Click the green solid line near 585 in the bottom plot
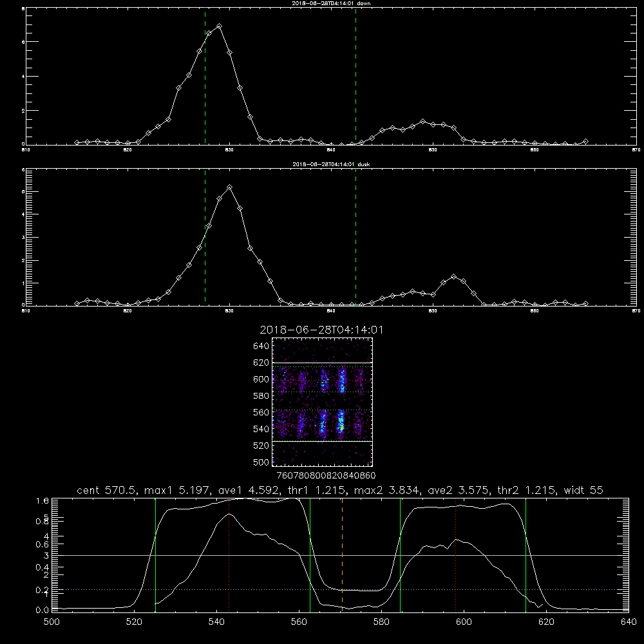This screenshot has width=644, height=644. coord(400,554)
